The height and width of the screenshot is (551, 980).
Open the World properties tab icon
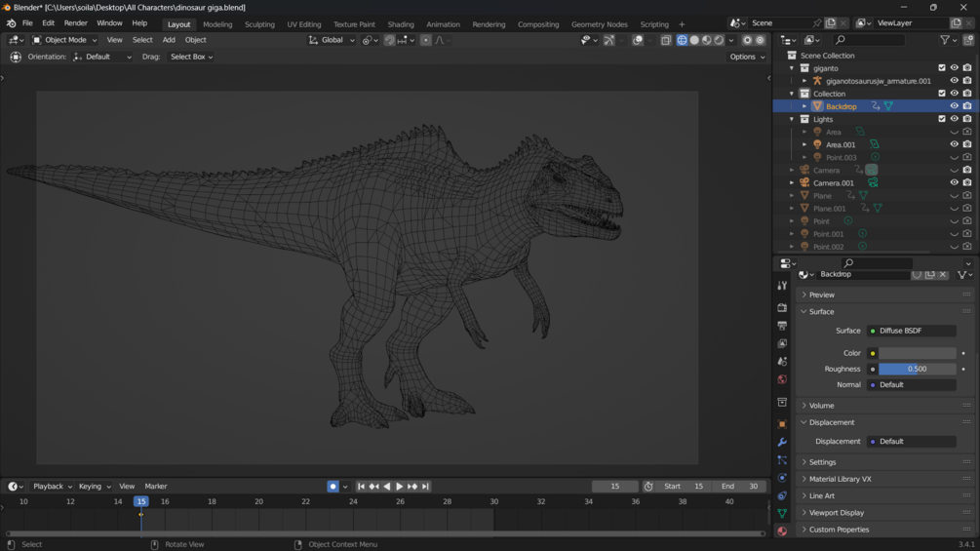coord(782,379)
